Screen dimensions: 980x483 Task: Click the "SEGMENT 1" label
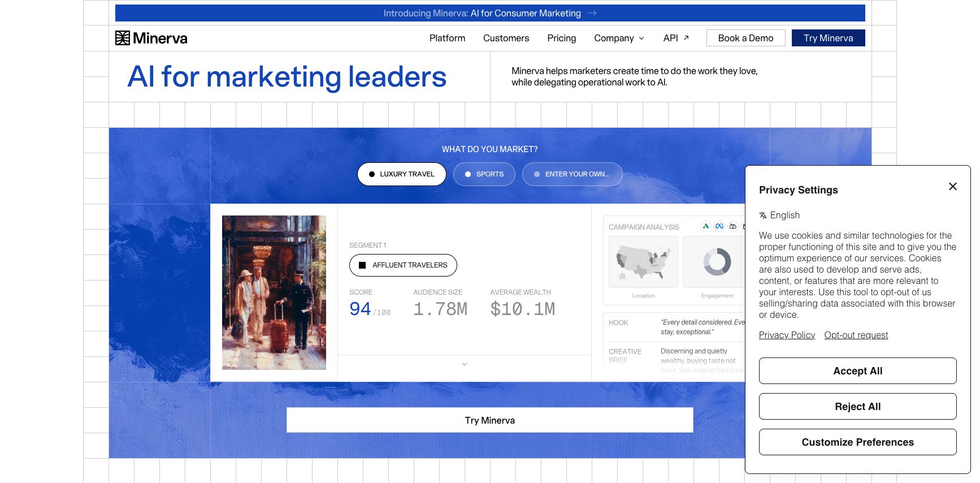(x=367, y=245)
